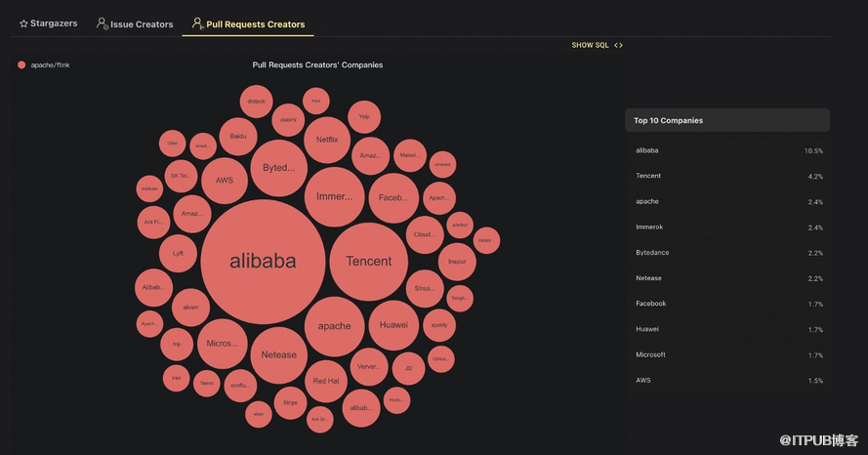Select Microsoft row in Top 10 list
The width and height of the screenshot is (868, 455).
coord(727,354)
